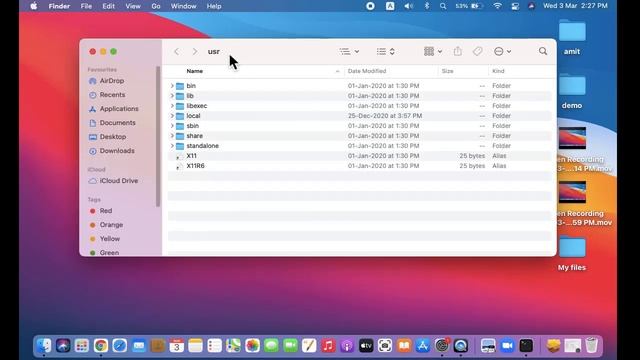This screenshot has height=360, width=640.
Task: Open the action (ellipsis) menu dropdown
Action: click(x=502, y=51)
